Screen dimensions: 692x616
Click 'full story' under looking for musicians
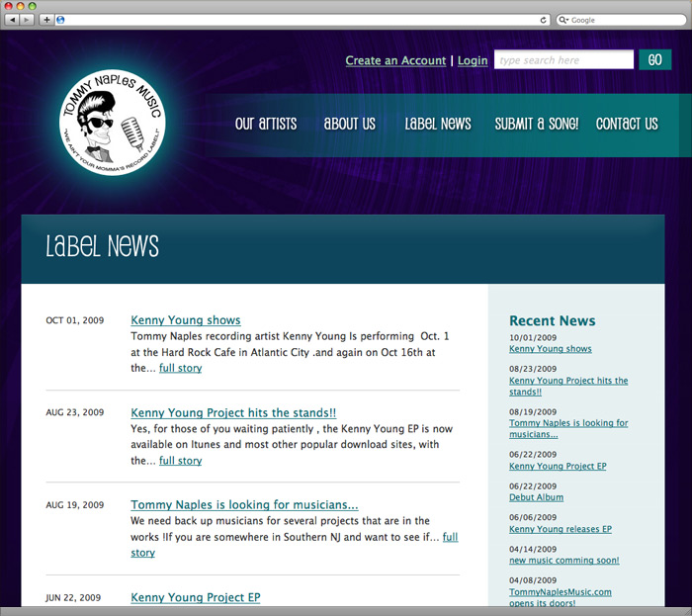[450, 537]
